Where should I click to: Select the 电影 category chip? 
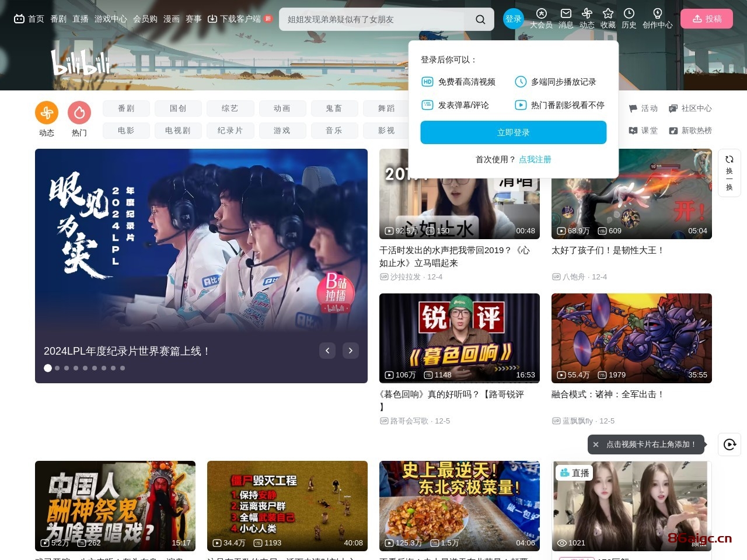(x=126, y=131)
